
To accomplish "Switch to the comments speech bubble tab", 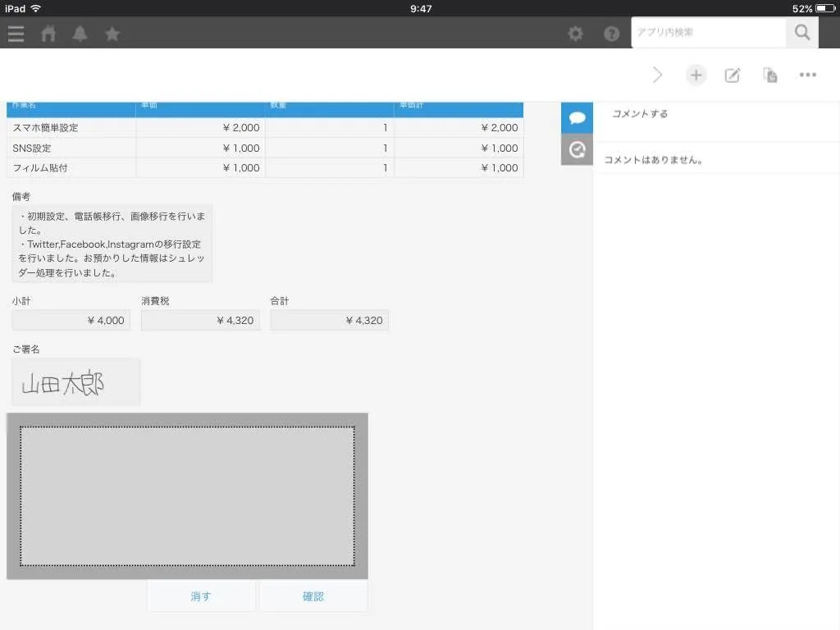I will coord(577,118).
